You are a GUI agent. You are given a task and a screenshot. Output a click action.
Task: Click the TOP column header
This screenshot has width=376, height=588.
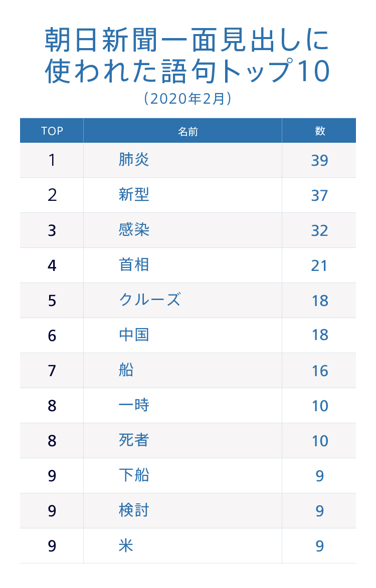52,131
